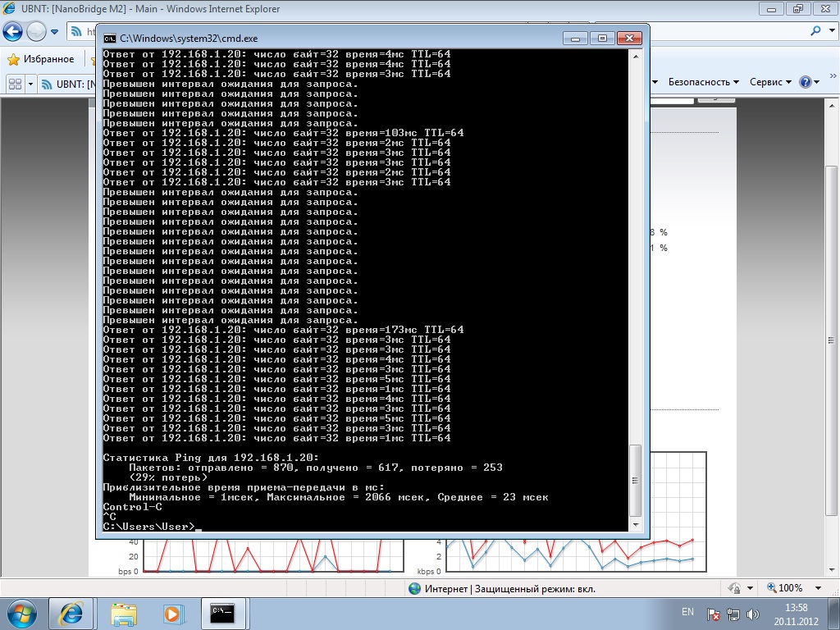Click the Минимальное = 1мсек statistics line
Screen dimensions: 840x630
[338, 497]
